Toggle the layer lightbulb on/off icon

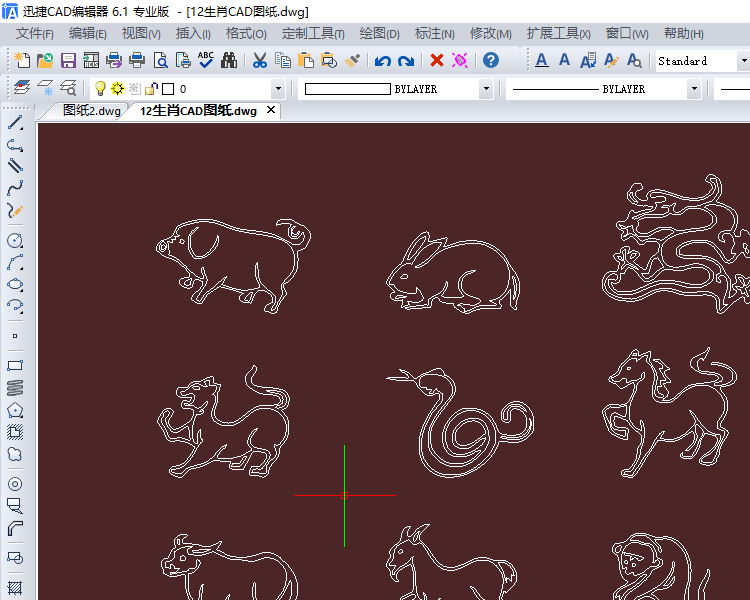point(100,89)
